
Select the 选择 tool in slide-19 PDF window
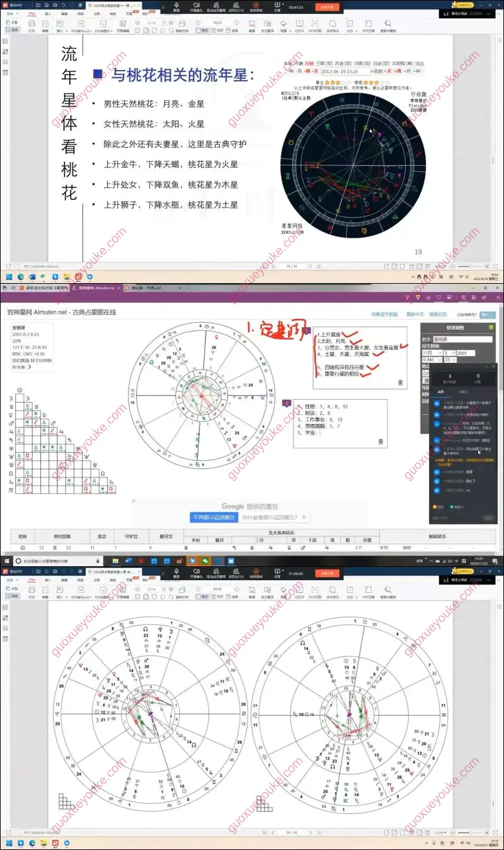coord(13,30)
